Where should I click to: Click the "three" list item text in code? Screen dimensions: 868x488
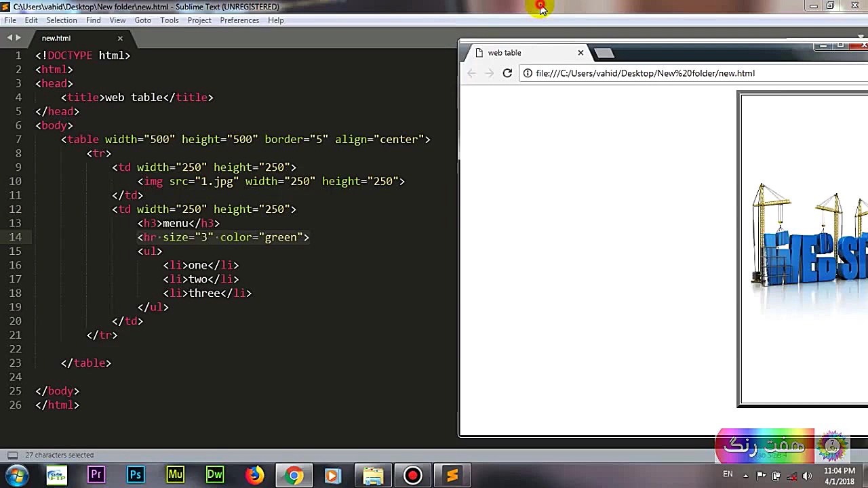pyautogui.click(x=204, y=293)
